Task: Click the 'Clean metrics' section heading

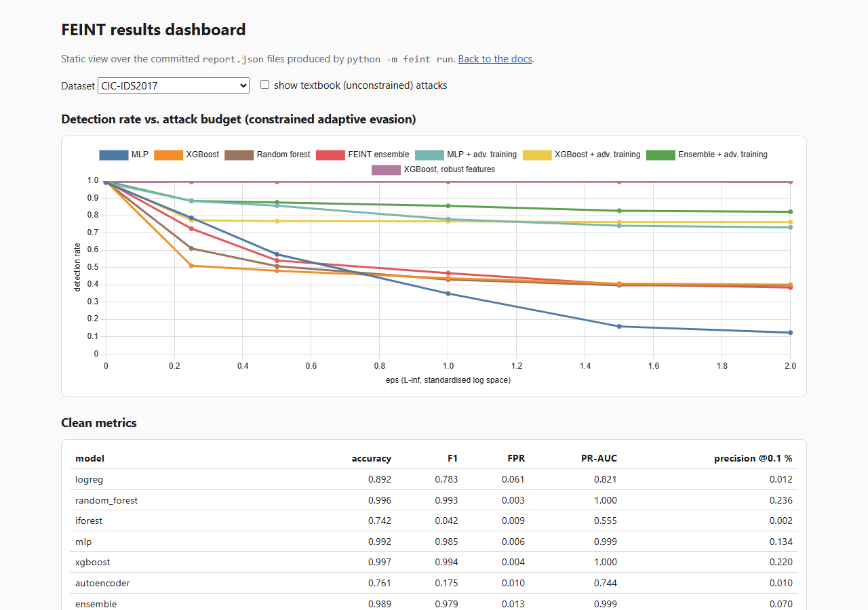Action: (x=99, y=423)
